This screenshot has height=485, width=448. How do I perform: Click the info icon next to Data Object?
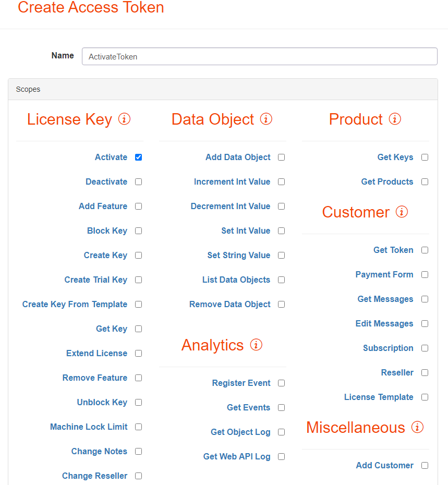pyautogui.click(x=266, y=119)
